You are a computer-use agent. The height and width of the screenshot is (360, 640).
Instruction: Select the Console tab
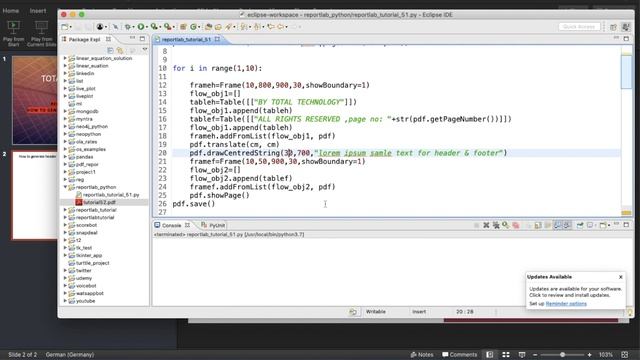172,225
